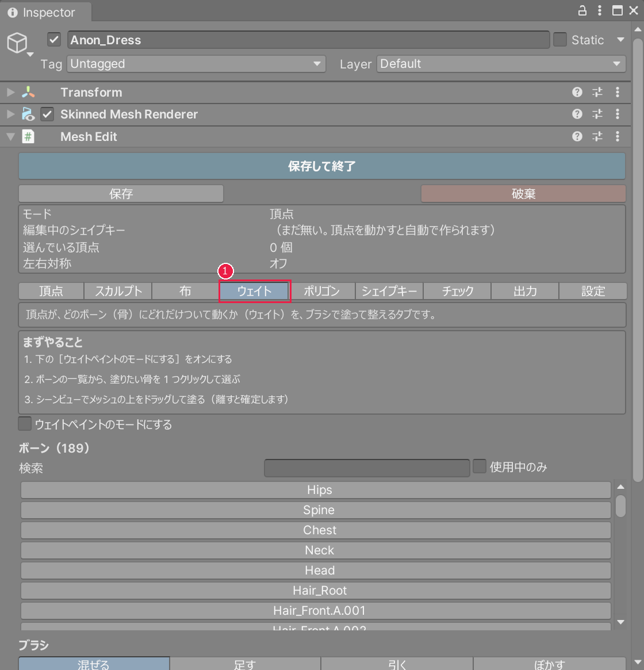The image size is (644, 670).
Task: Click the 保存 button
Action: click(x=121, y=194)
